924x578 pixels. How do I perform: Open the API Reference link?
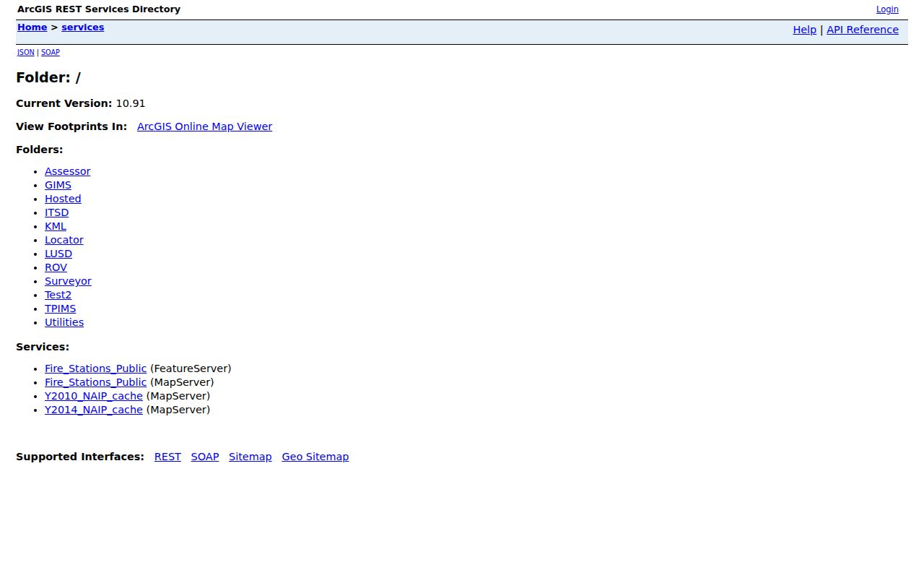point(863,30)
